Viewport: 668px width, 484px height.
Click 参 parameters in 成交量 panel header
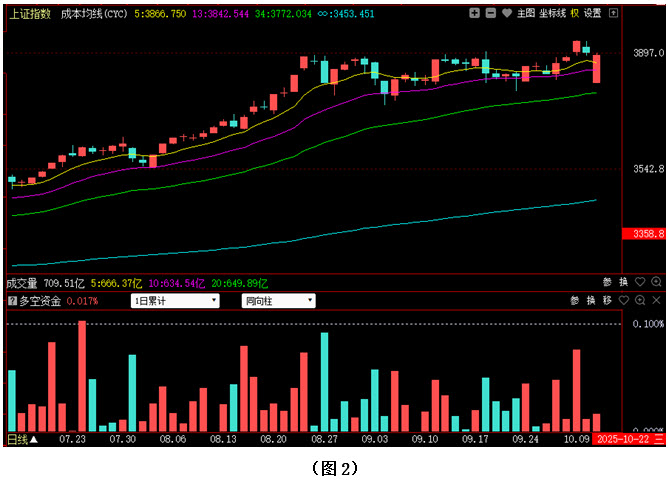point(607,283)
